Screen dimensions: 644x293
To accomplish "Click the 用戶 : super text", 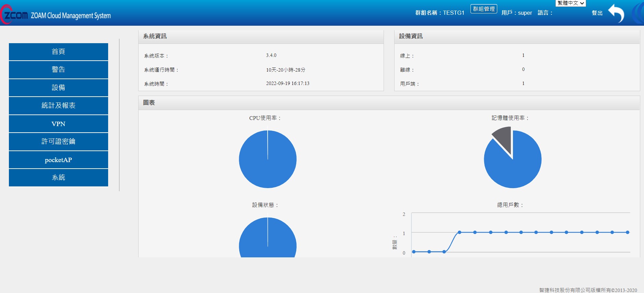I will coord(517,13).
